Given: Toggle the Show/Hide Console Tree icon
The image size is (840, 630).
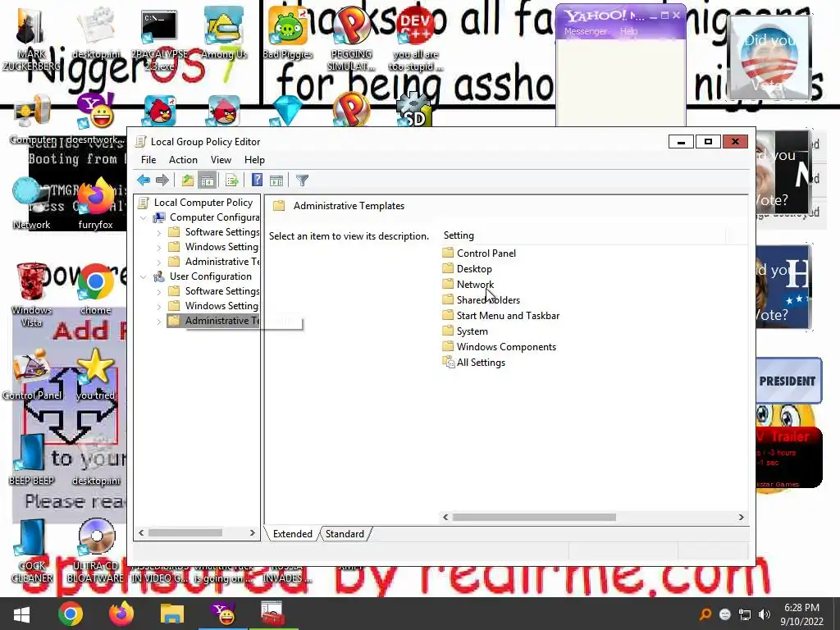Looking at the screenshot, I should point(207,180).
